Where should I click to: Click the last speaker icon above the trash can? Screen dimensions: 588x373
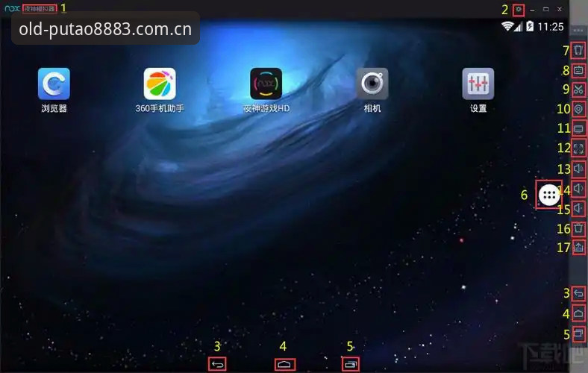[x=578, y=208]
